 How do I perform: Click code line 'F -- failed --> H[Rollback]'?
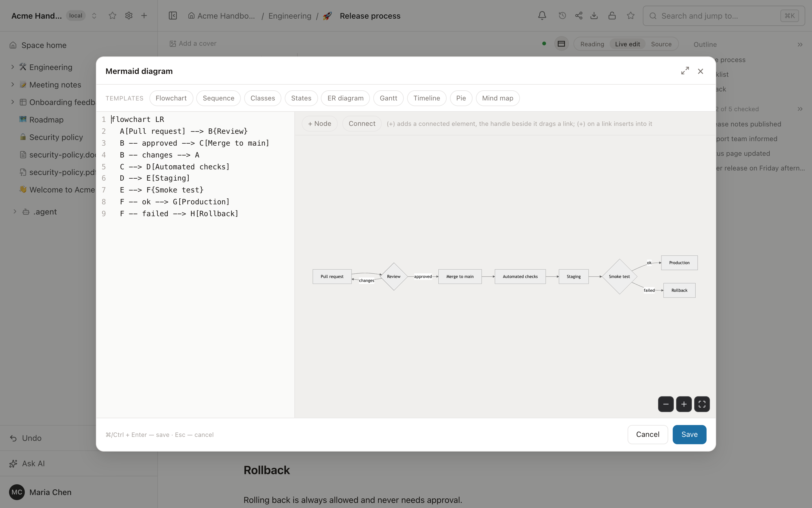pos(179,214)
